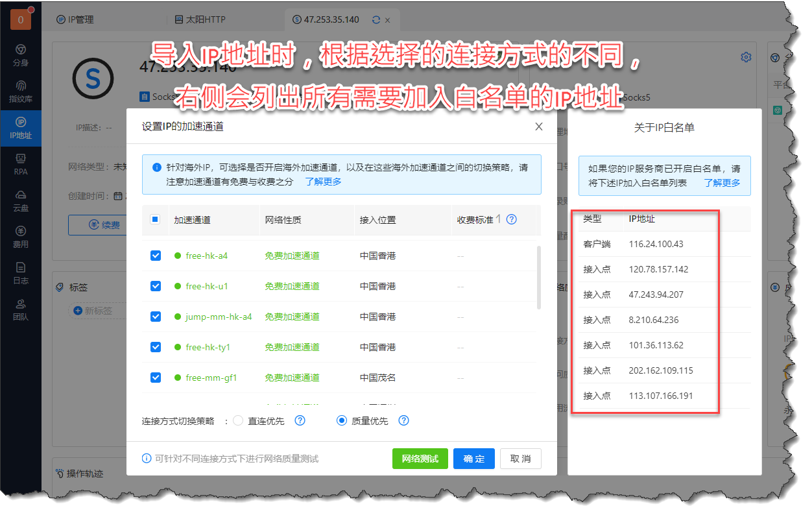This screenshot has height=517, width=812.
Task: Uncheck the free-hk-ty1 channel
Action: point(156,347)
